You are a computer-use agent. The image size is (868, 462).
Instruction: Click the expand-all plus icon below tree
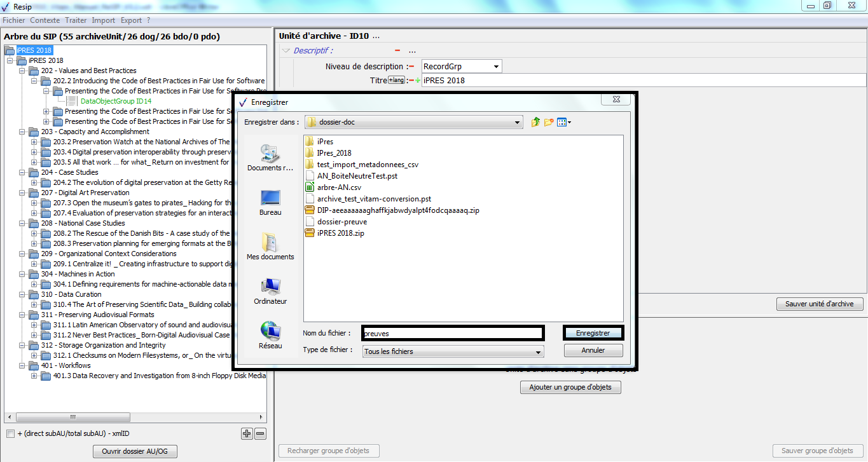tap(247, 434)
